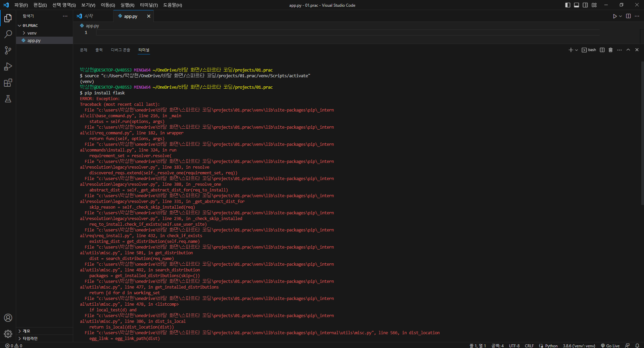The width and height of the screenshot is (644, 348).
Task: Open run button dropdown arrow
Action: 620,16
